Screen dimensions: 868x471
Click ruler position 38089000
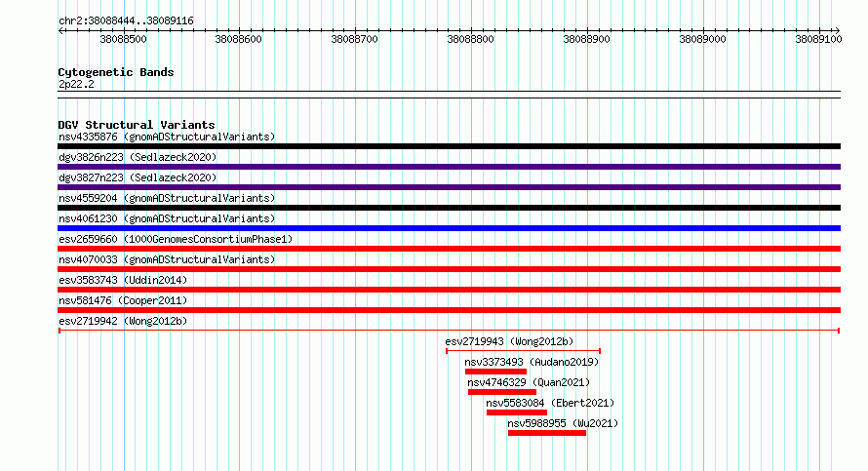[x=702, y=39]
